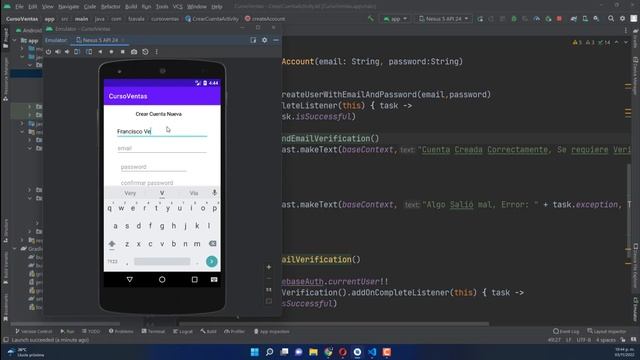The width and height of the screenshot is (640, 360).
Task: Click emulator panel window mode icon
Action: click(x=253, y=40)
